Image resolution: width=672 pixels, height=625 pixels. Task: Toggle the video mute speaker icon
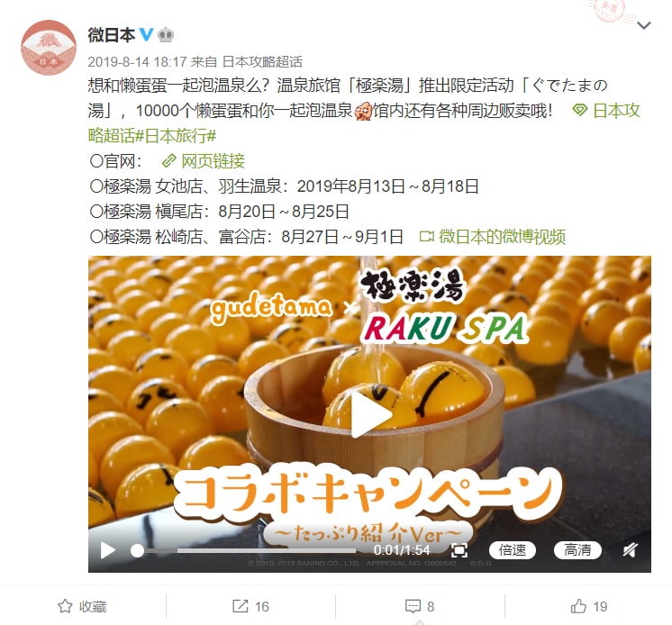tap(630, 550)
